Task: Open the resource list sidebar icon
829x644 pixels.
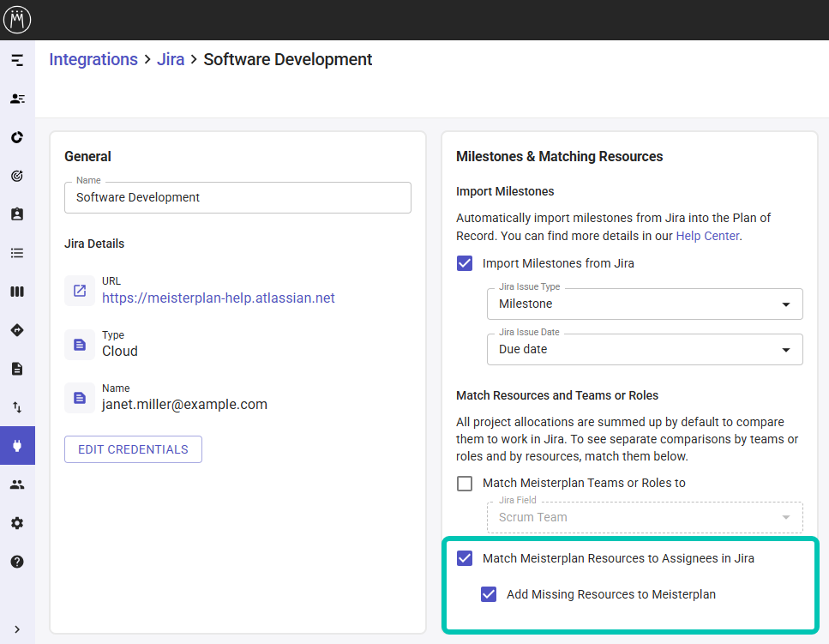Action: click(x=17, y=99)
